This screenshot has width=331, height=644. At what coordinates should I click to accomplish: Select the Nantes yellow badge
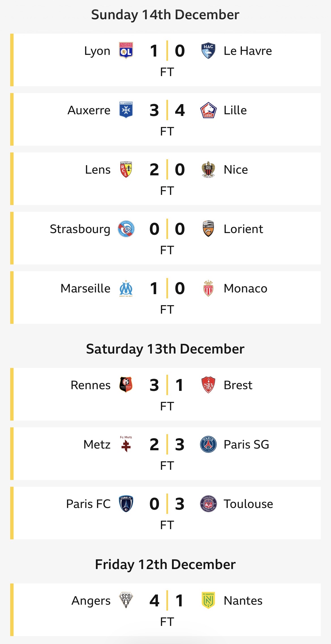click(208, 600)
